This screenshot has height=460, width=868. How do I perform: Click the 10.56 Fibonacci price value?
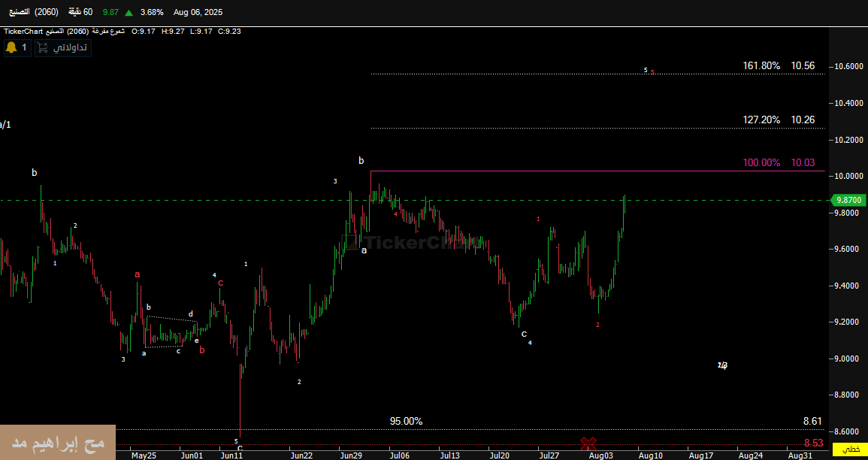tap(803, 66)
